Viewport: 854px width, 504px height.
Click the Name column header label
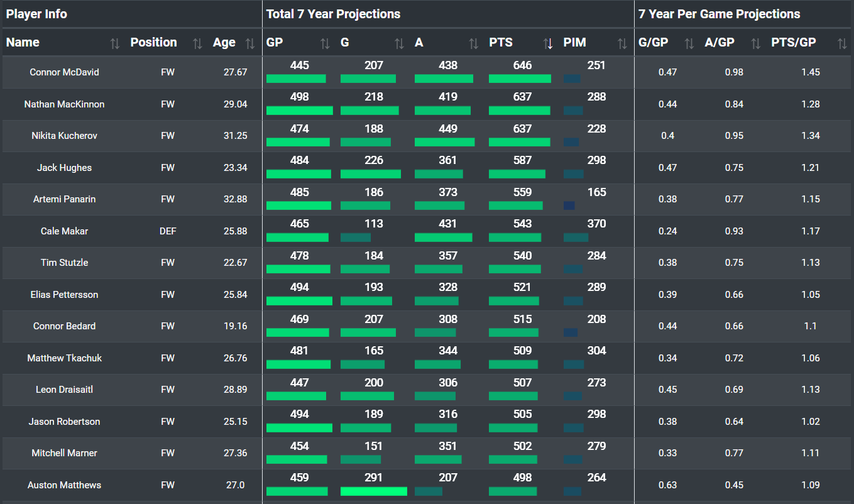(x=23, y=42)
